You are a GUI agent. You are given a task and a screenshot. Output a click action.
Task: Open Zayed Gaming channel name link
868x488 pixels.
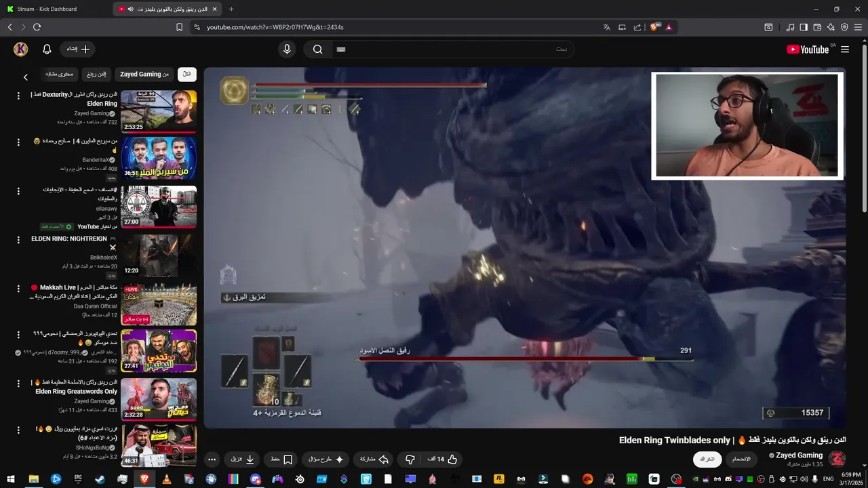(800, 455)
